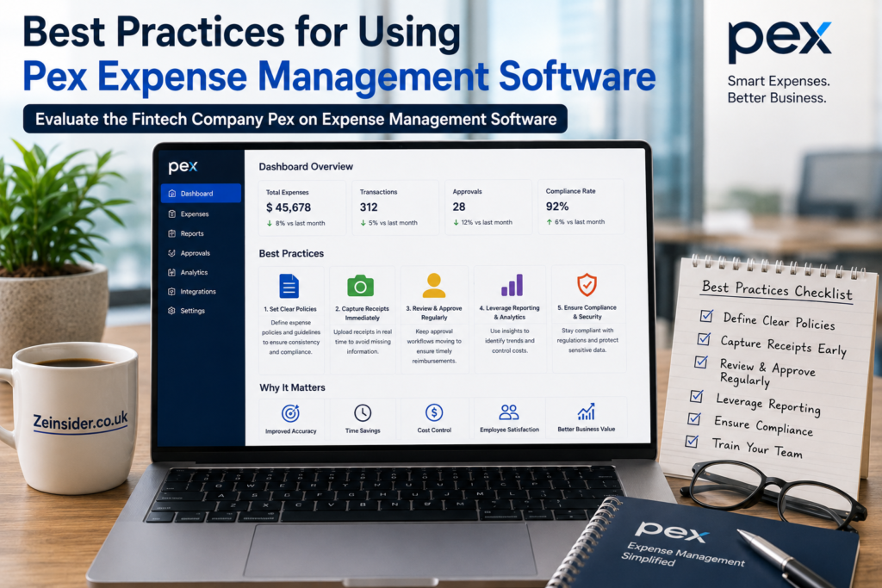Click the 6% vs last month text
This screenshot has width=882, height=588.
[x=580, y=222]
